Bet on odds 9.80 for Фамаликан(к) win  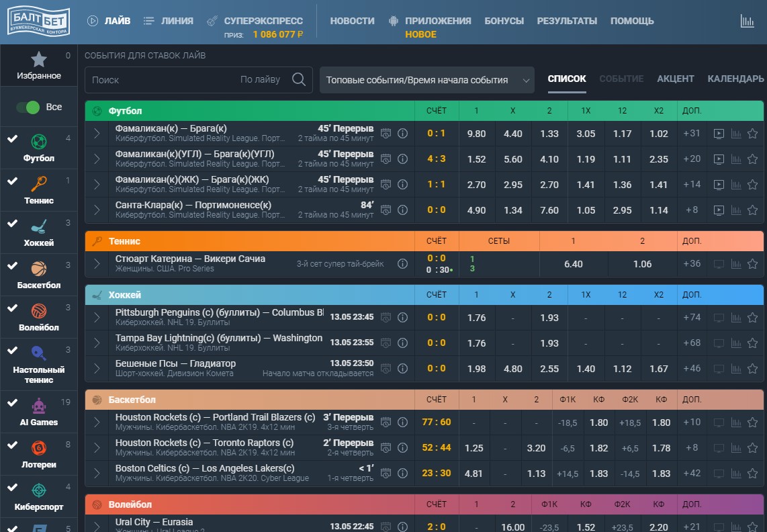476,134
